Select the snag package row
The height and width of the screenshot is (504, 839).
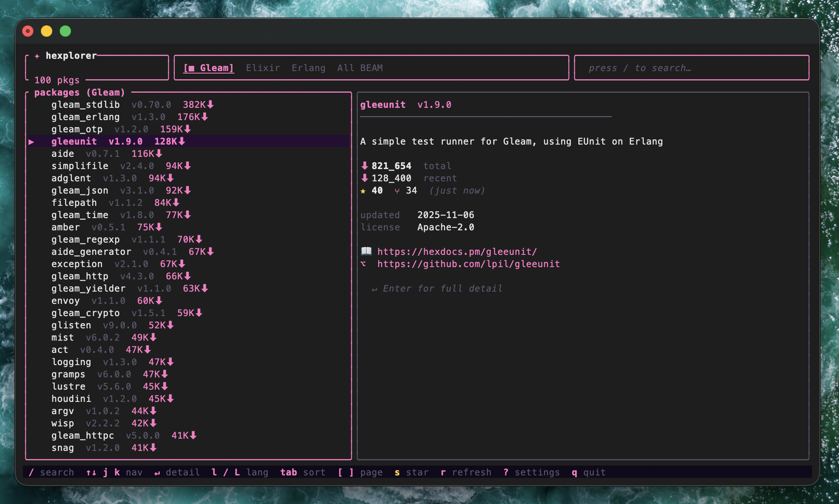(x=189, y=448)
